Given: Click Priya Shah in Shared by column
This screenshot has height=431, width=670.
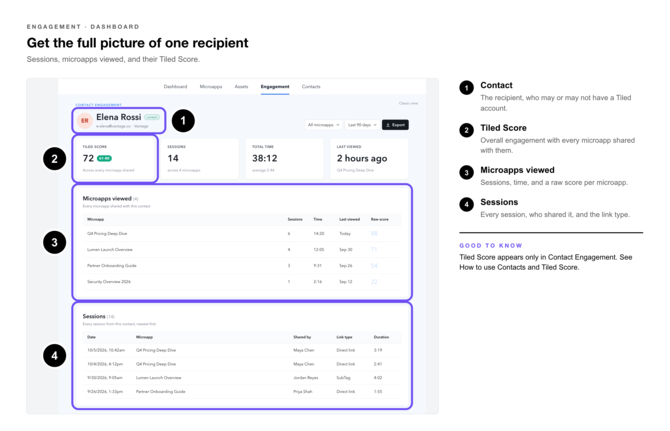Looking at the screenshot, I should pos(303,392).
